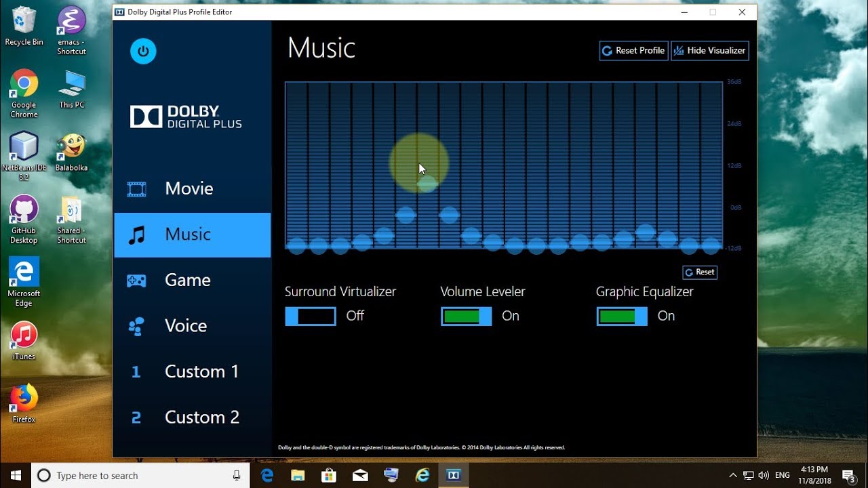Select the Balabolka desktop icon
This screenshot has width=868, height=488.
tap(71, 152)
